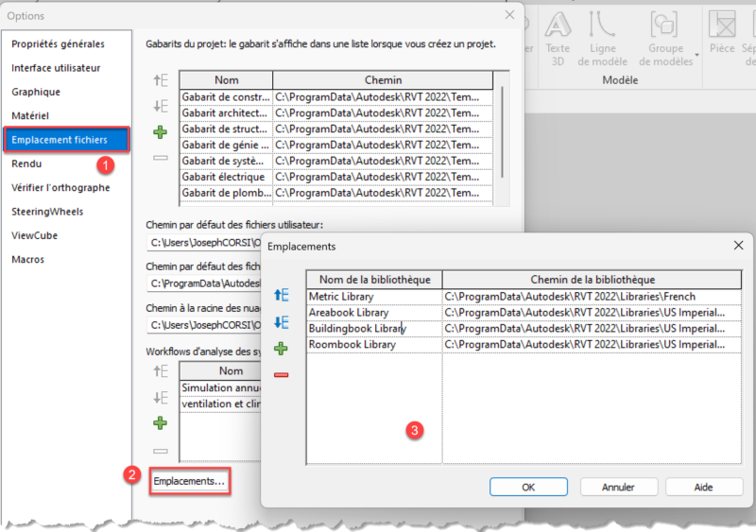Click the move-up icon in Emplacements dialog

[x=281, y=296]
